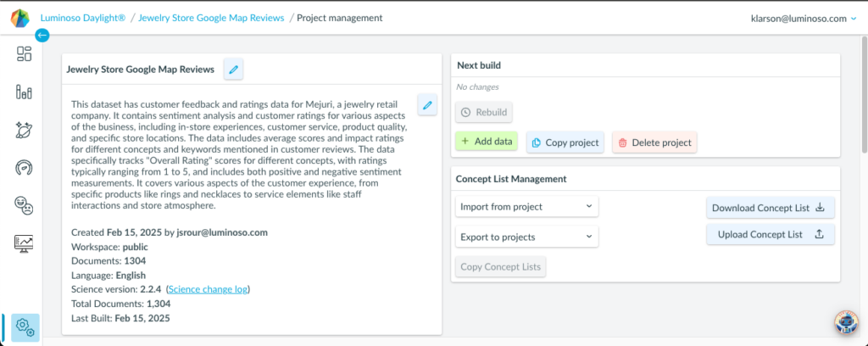
Task: Open the robot assistant chat icon
Action: point(846,323)
